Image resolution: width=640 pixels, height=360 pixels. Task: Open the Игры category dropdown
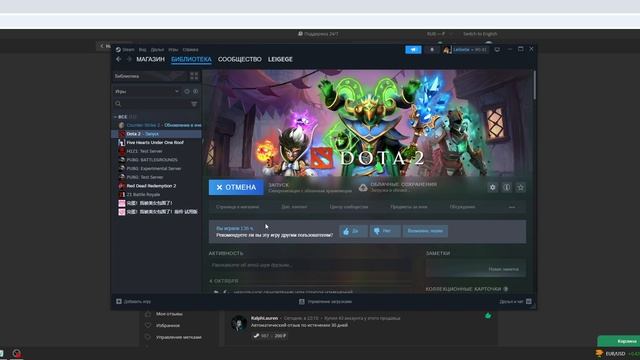[x=147, y=91]
